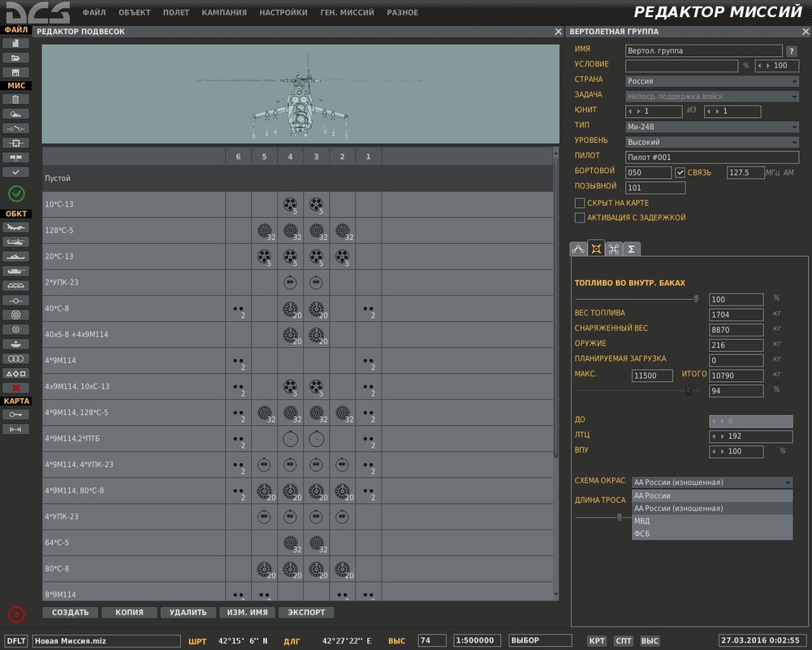Select the helicopter object icon
Screen dimensions: 812x650
[x=16, y=242]
